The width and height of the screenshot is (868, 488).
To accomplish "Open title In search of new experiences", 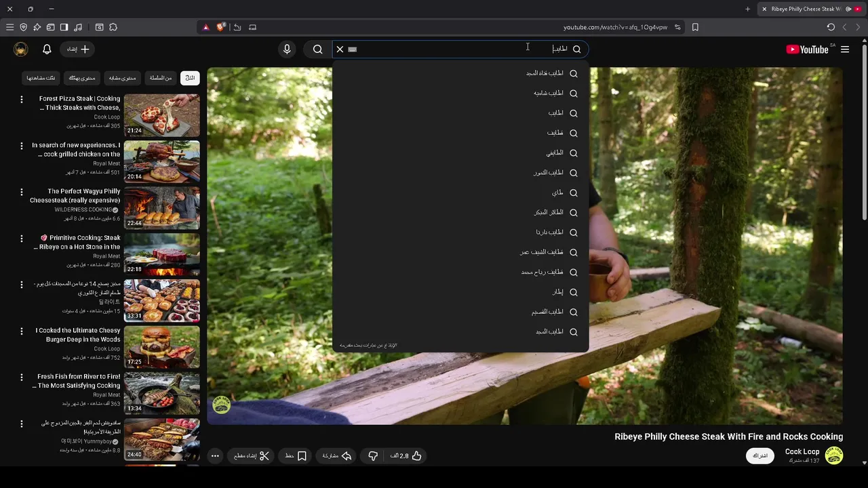I will (76, 150).
